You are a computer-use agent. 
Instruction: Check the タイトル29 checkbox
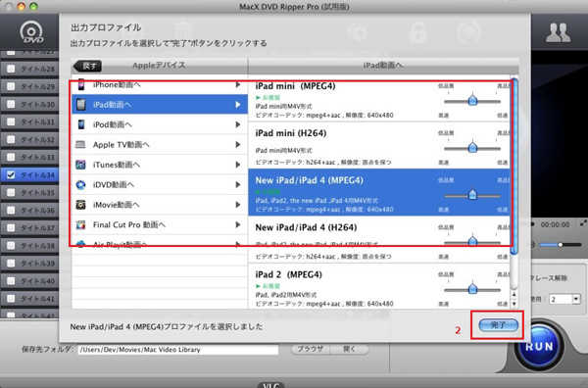pyautogui.click(x=11, y=86)
